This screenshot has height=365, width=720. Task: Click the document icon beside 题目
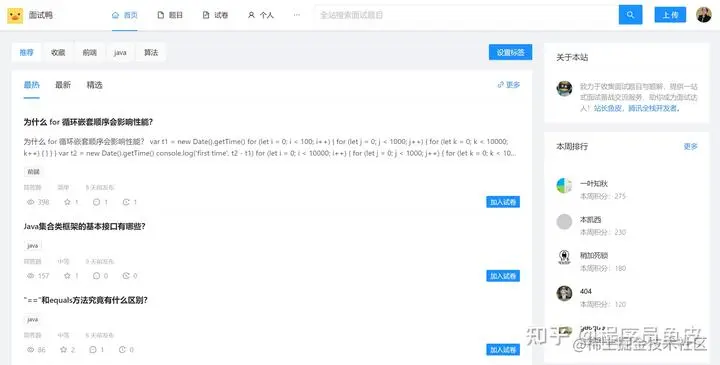[161, 15]
